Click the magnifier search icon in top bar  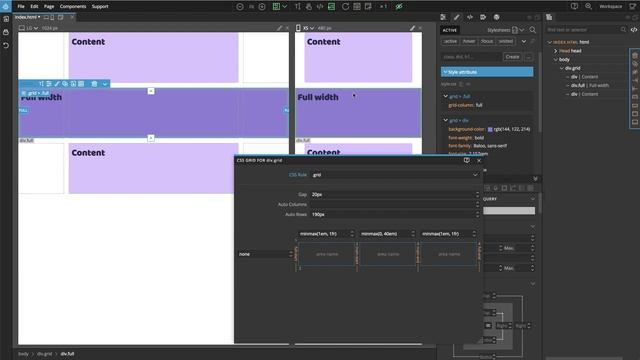(588, 6)
